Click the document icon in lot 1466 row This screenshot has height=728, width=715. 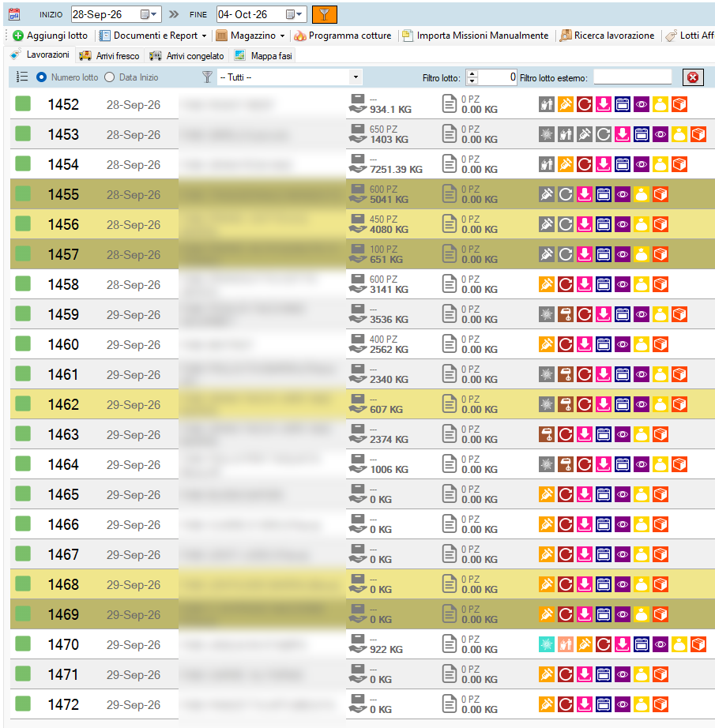450,524
